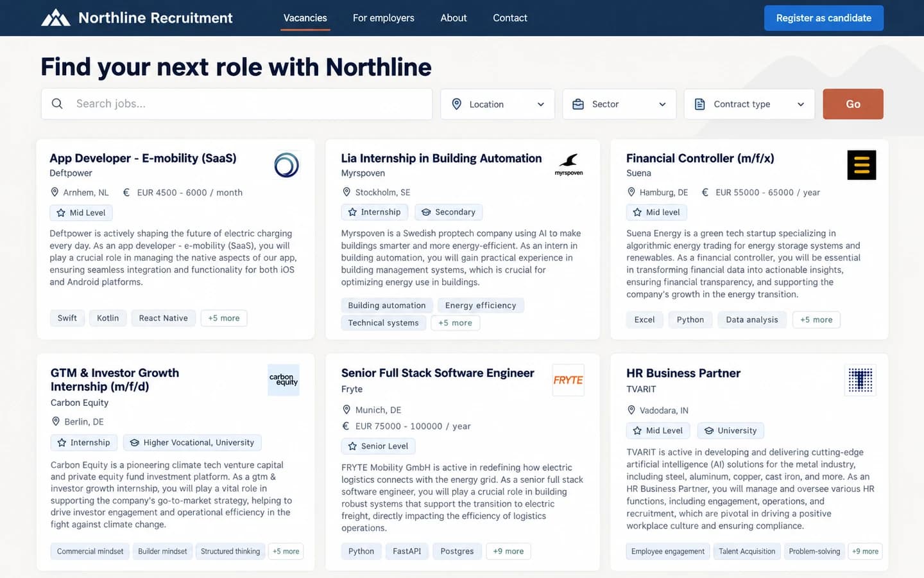Open the App Developer - E-mobility (SaaS) job
924x578 pixels.
pyautogui.click(x=143, y=158)
